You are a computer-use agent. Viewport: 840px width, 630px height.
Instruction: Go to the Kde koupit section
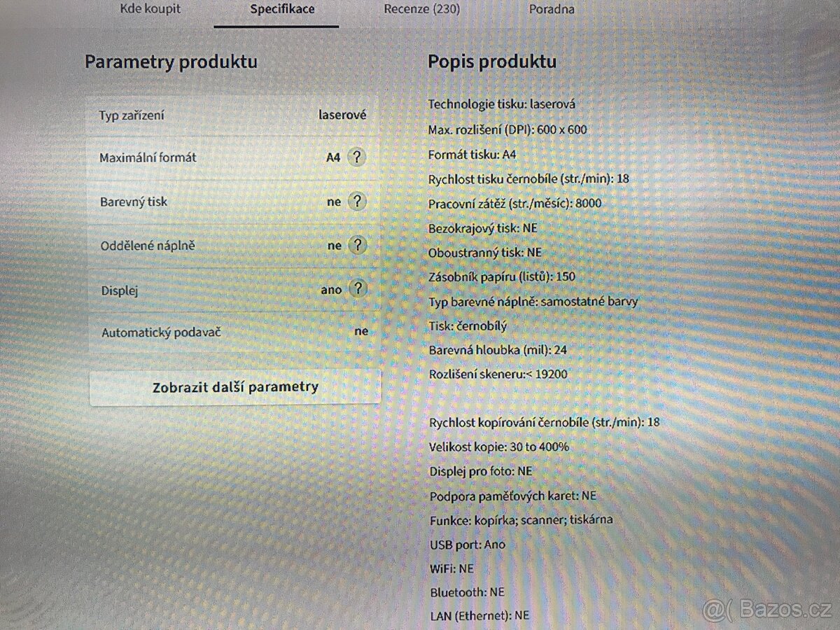pyautogui.click(x=150, y=9)
